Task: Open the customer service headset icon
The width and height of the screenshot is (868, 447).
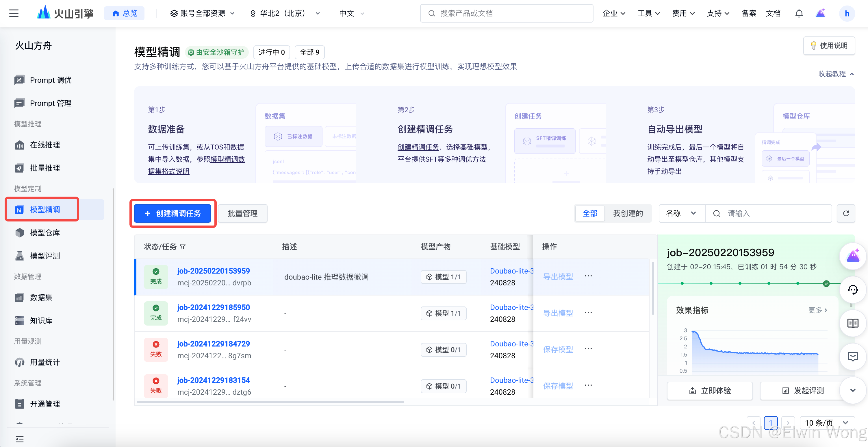Action: [852, 290]
